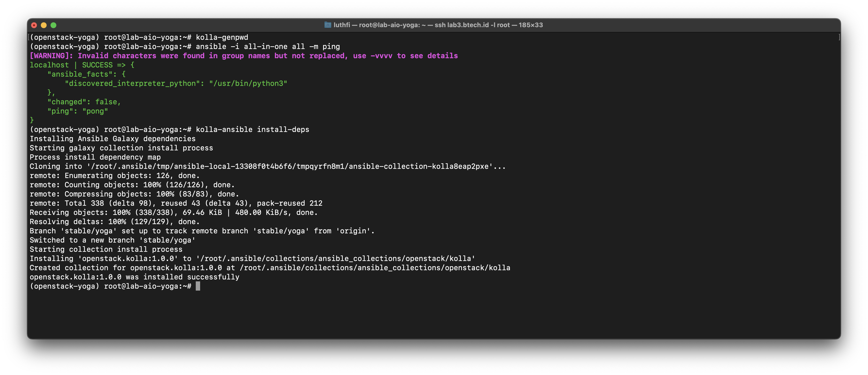Image resolution: width=868 pixels, height=375 pixels.
Task: Click Switched to a new branch line
Action: click(x=112, y=240)
